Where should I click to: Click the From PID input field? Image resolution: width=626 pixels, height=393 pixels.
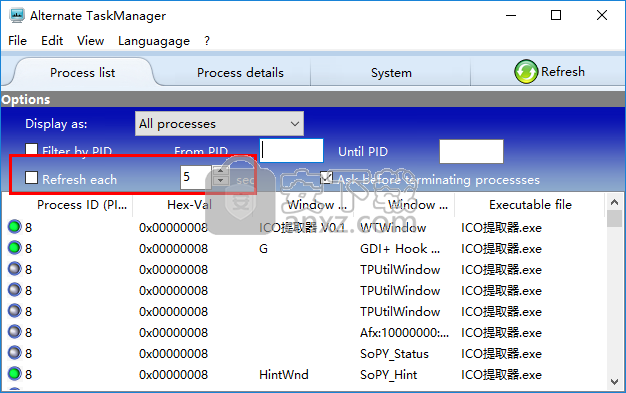coord(291,151)
